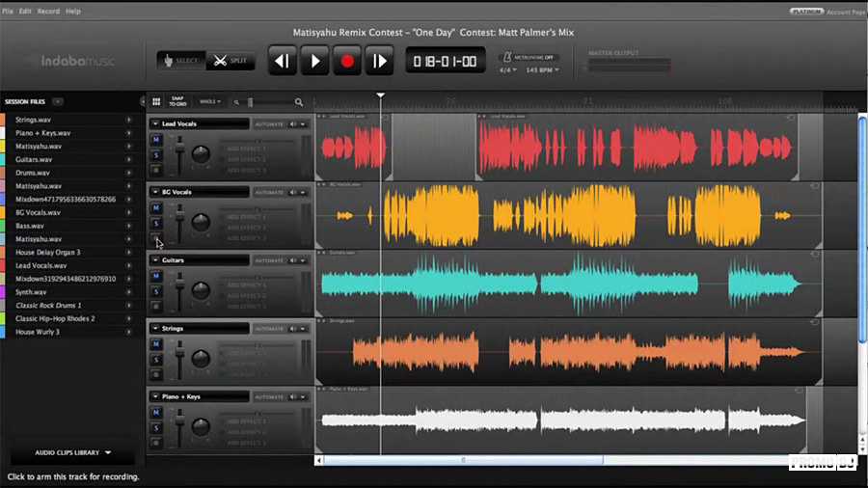Click Automate on the Lead Vocals track
This screenshot has height=488, width=868.
[x=270, y=124]
